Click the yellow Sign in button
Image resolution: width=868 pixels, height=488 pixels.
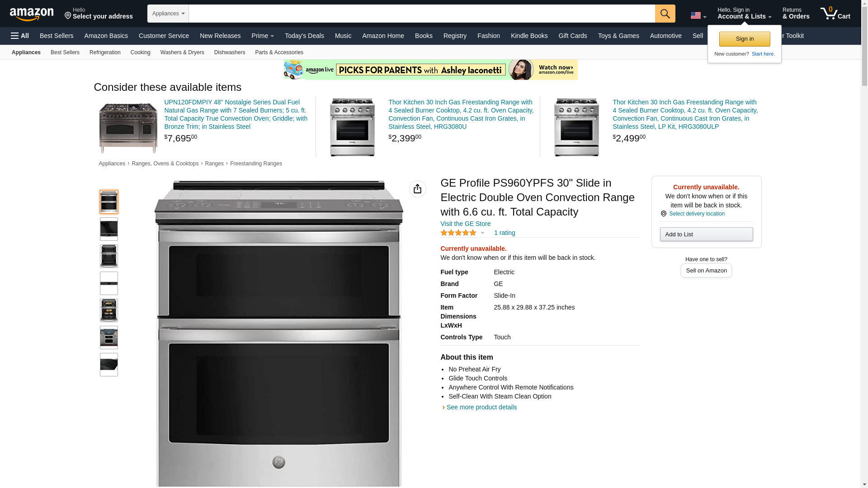[x=744, y=39]
